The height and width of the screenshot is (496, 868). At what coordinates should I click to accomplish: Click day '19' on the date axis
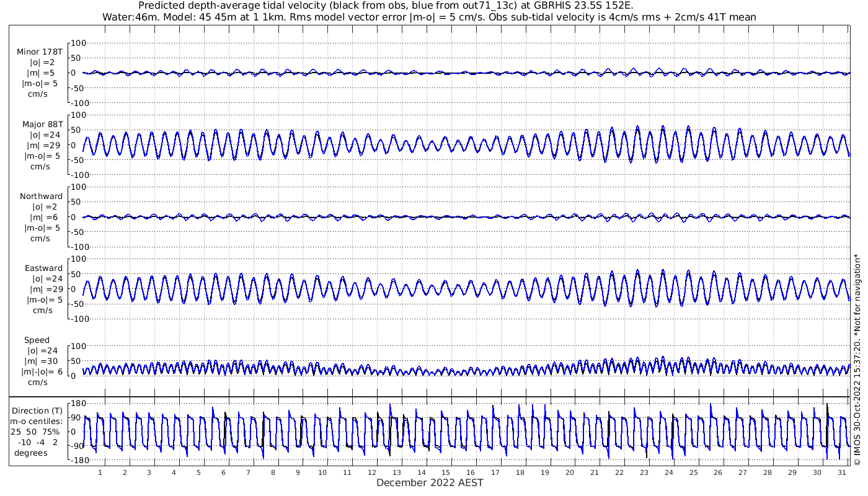pyautogui.click(x=545, y=472)
